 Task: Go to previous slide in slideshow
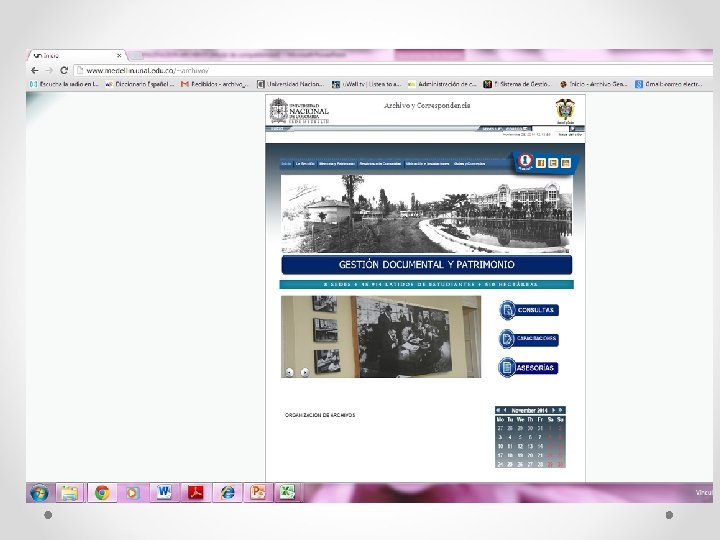(289, 372)
